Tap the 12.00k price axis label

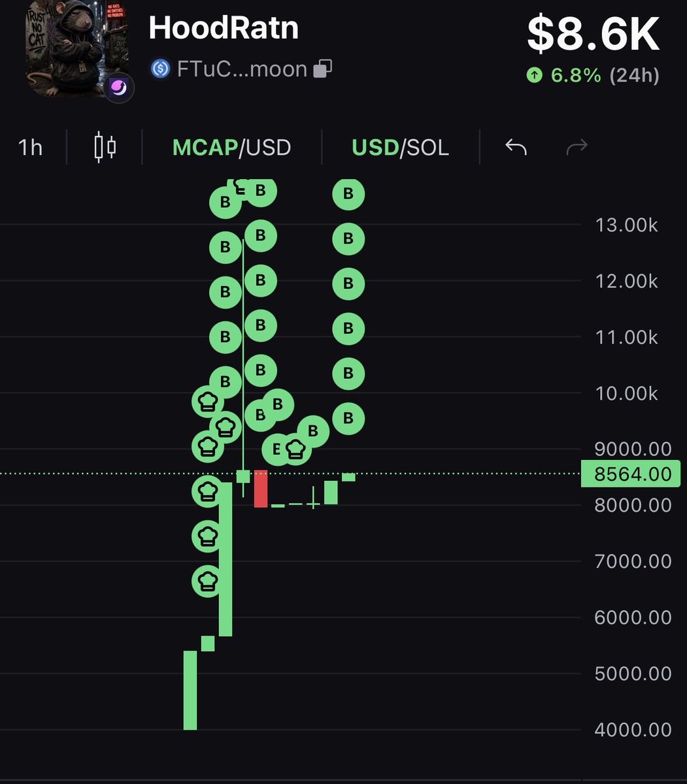coord(626,281)
